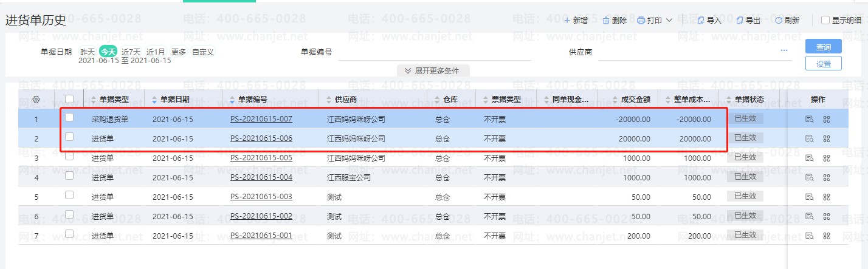View details icon for row PS-20210615-007
Screen dimensions: 868x269
point(809,119)
